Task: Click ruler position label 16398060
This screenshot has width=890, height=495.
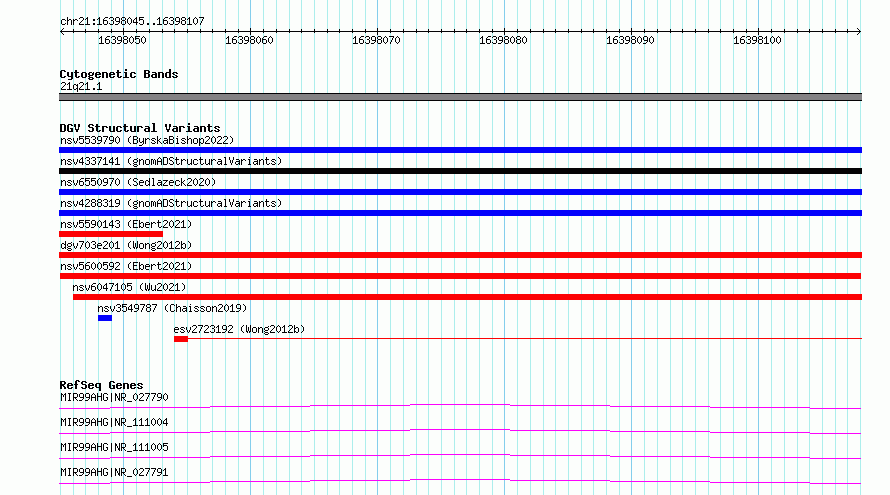Action: coord(249,40)
